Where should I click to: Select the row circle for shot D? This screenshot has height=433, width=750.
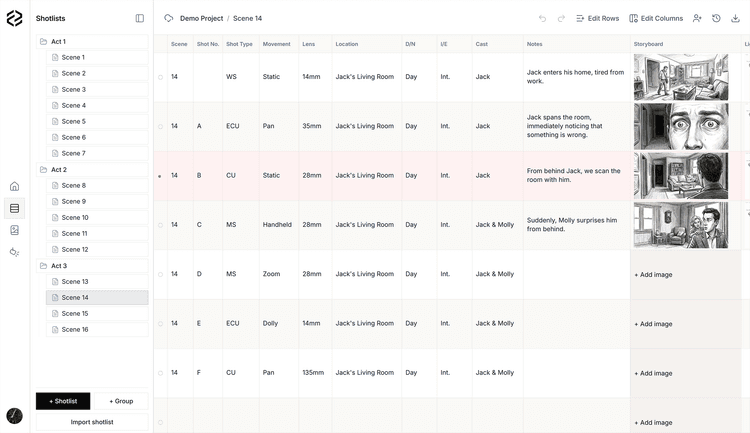pyautogui.click(x=160, y=274)
